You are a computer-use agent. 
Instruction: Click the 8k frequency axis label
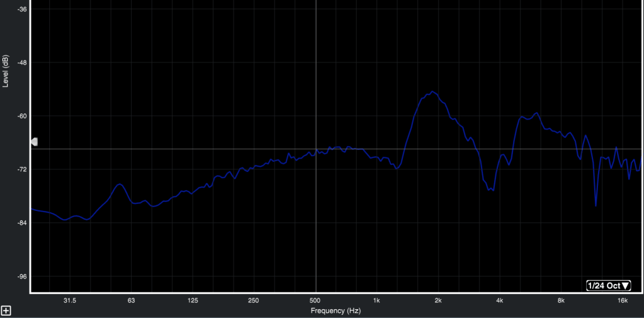(x=561, y=301)
